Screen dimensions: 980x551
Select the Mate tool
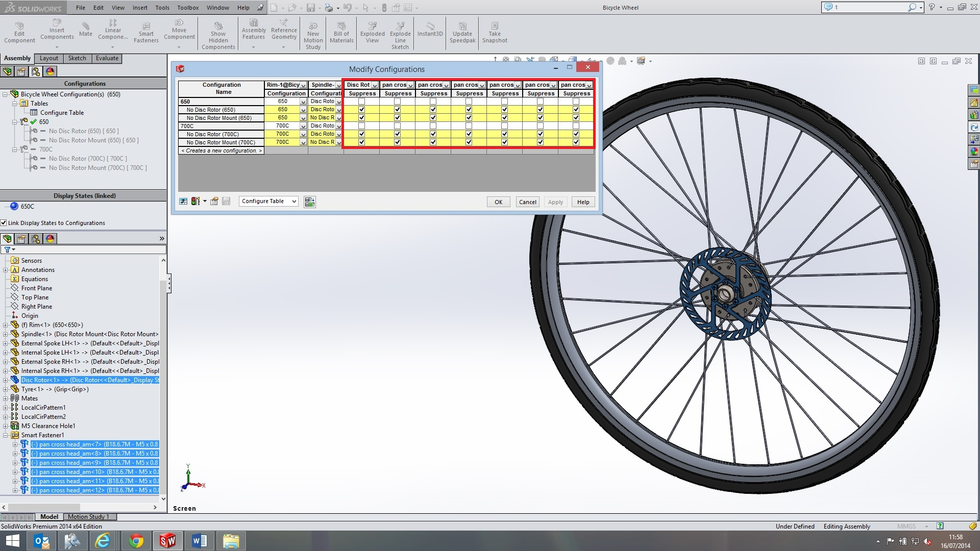pyautogui.click(x=86, y=30)
